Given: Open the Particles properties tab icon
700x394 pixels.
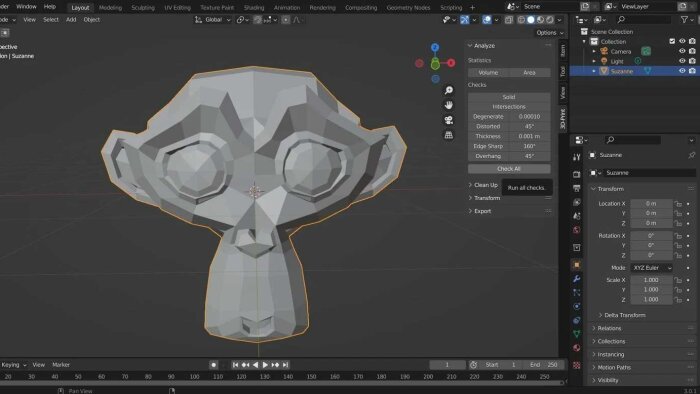Looking at the screenshot, I should [x=576, y=293].
